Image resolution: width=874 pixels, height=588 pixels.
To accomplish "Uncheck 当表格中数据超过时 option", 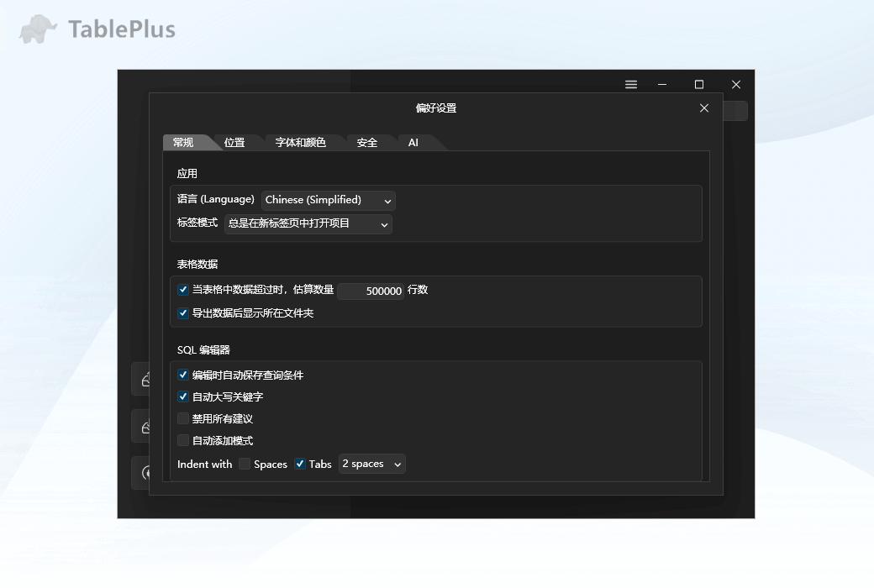I will pos(182,289).
